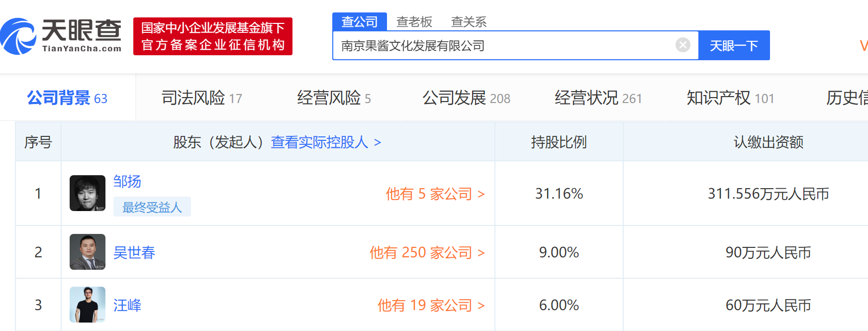
Task: Click the 序号 column header
Action: pos(38,142)
